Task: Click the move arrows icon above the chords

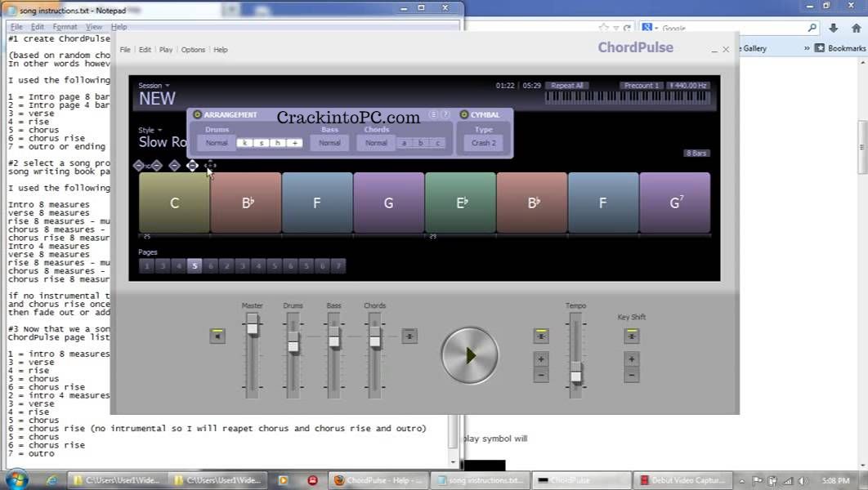Action: pos(210,165)
